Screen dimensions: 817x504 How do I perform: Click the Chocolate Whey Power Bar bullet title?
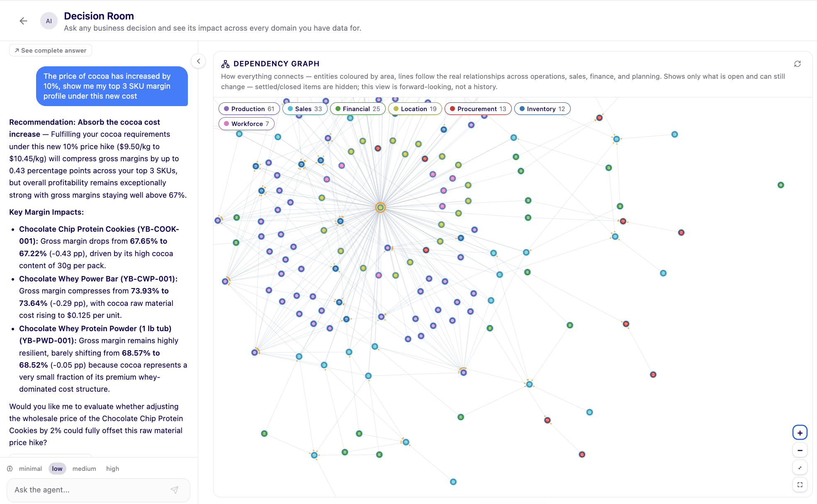(98, 279)
